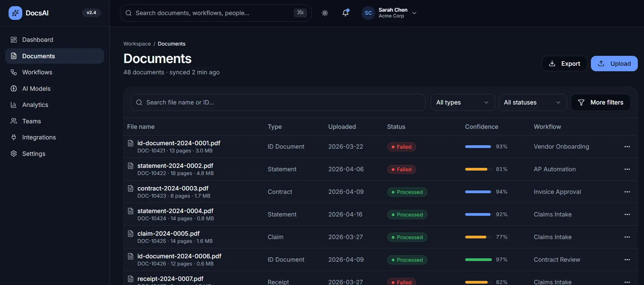Click the 2026-04-16 uploaded date

tap(345, 214)
